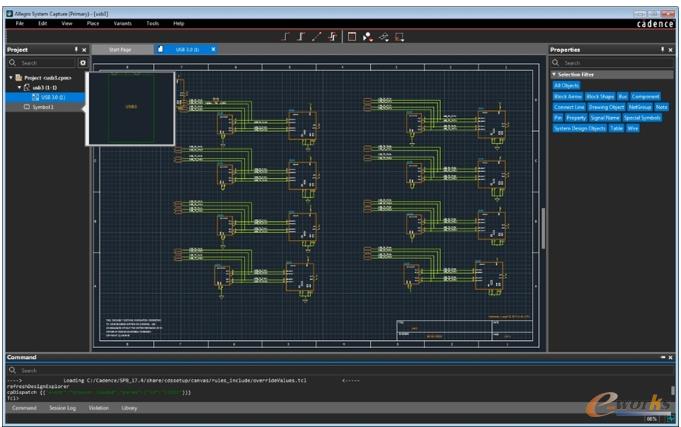Open the File menu
This screenshot has height=427, width=681.
[x=20, y=23]
